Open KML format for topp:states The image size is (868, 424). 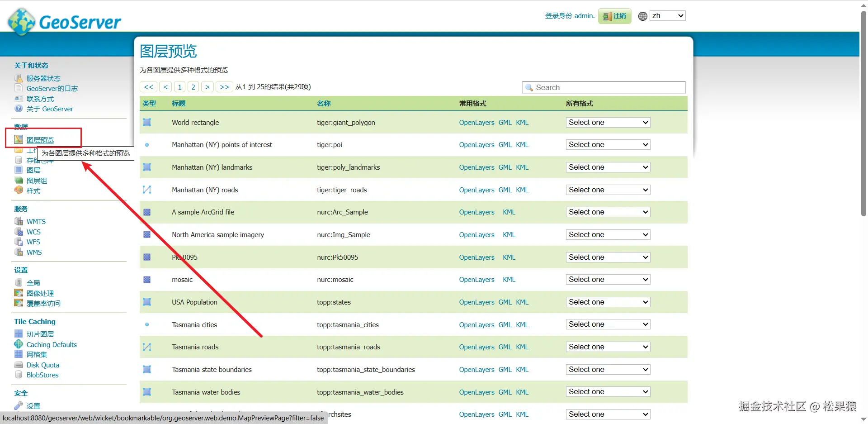[x=522, y=302]
